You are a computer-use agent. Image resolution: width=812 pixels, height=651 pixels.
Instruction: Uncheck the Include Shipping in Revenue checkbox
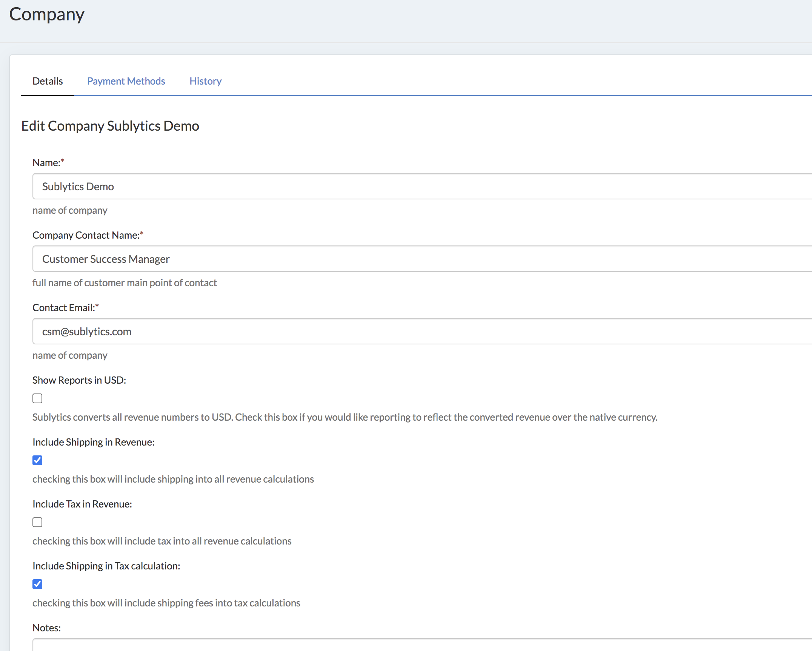(x=37, y=460)
